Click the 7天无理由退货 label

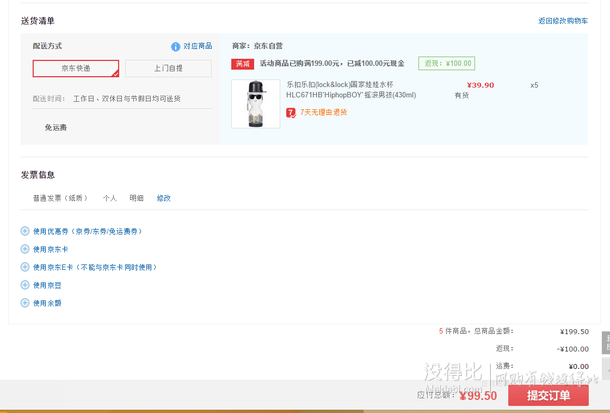tap(324, 112)
